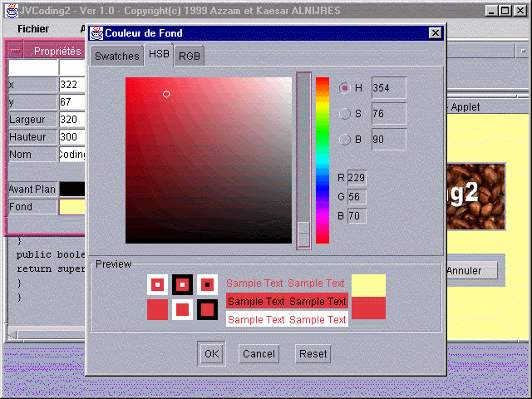The height and width of the screenshot is (399, 532).
Task: Switch to the Swatches tab
Action: tap(116, 56)
